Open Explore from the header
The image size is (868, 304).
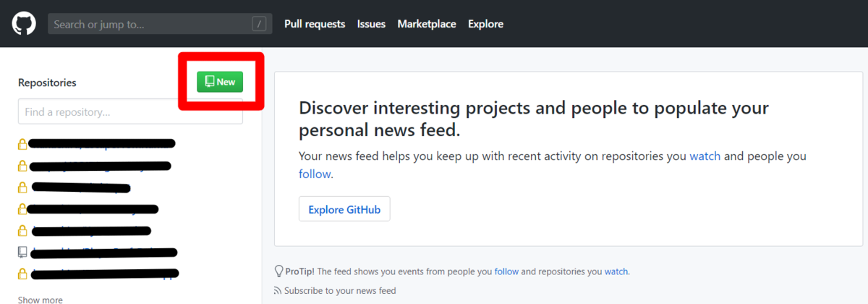tap(485, 24)
